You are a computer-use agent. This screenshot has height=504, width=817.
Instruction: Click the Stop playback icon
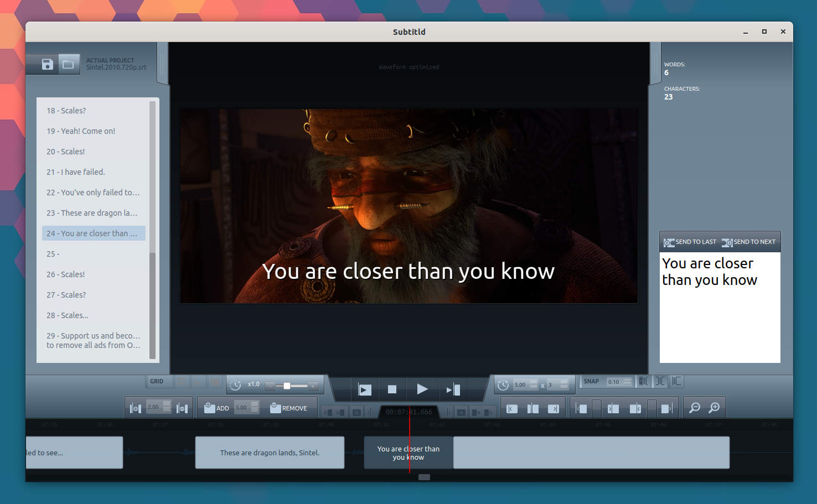(393, 389)
